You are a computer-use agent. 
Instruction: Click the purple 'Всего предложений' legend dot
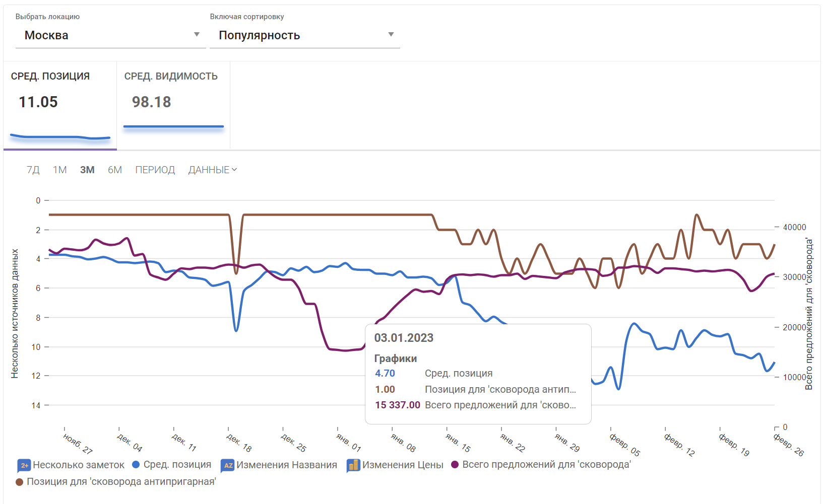(455, 465)
